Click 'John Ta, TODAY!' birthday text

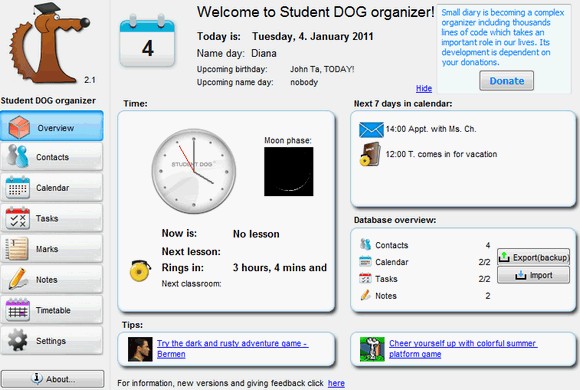(322, 69)
